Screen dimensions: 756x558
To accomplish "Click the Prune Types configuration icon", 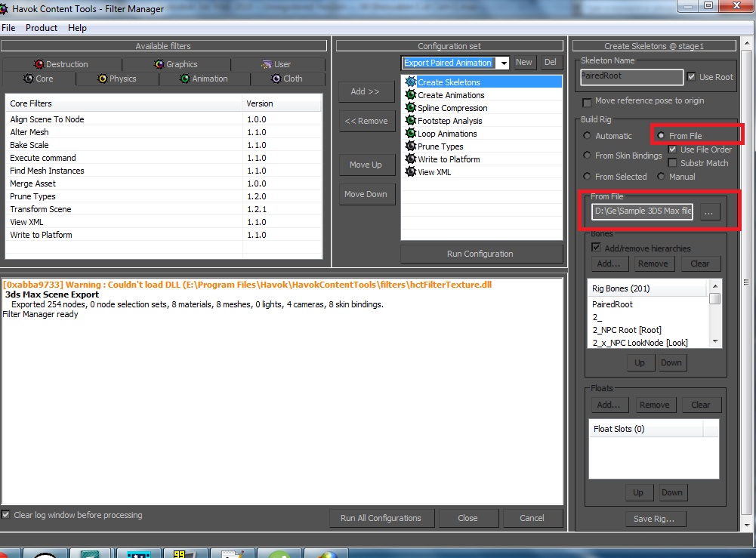I will point(411,146).
